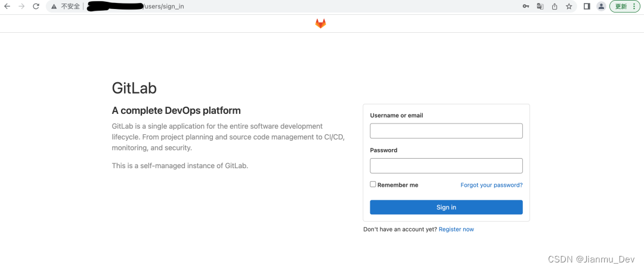Click the green 更新 update button
Viewport: 644px width, 269px height.
click(x=625, y=6)
